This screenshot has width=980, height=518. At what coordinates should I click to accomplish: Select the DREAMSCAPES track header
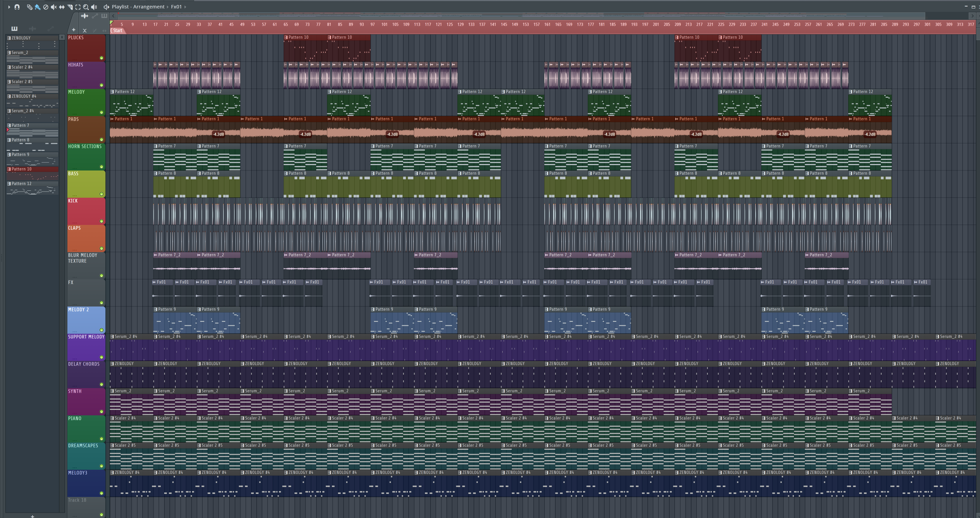click(x=86, y=456)
